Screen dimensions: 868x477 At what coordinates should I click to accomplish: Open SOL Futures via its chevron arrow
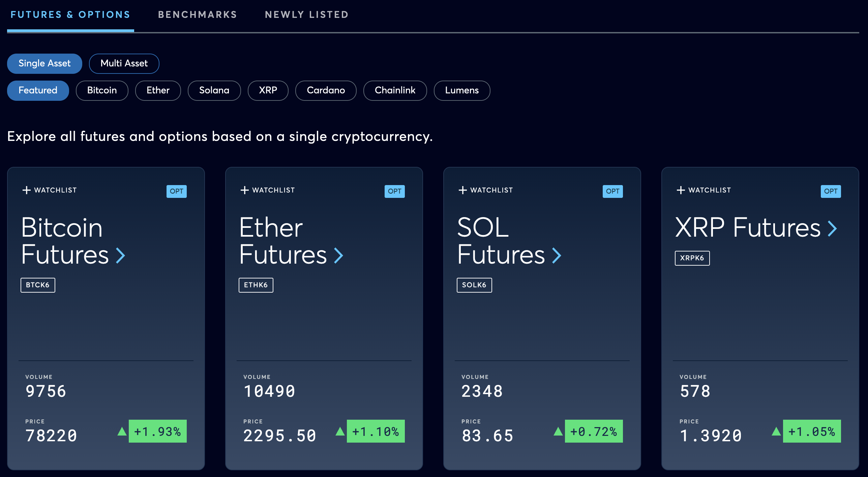(557, 256)
